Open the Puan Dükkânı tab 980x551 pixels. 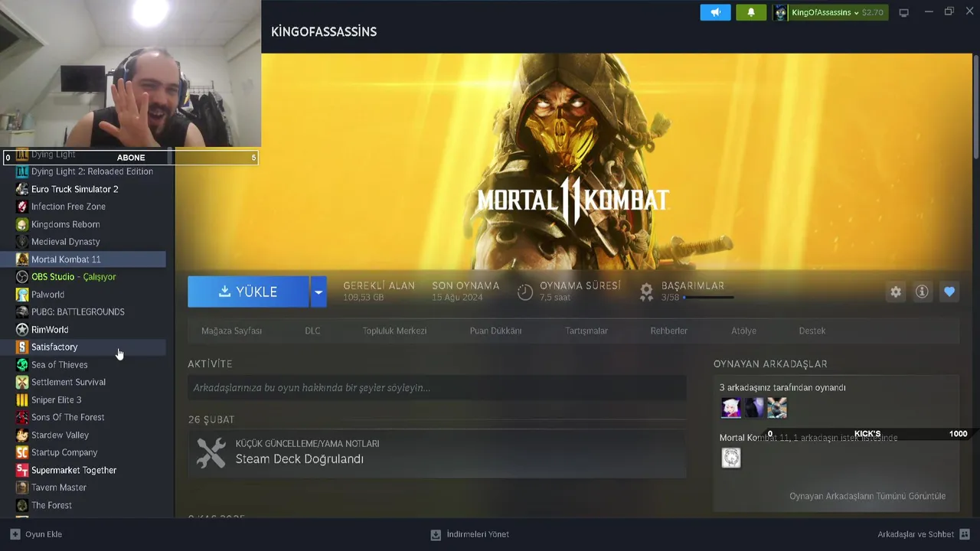pos(495,331)
